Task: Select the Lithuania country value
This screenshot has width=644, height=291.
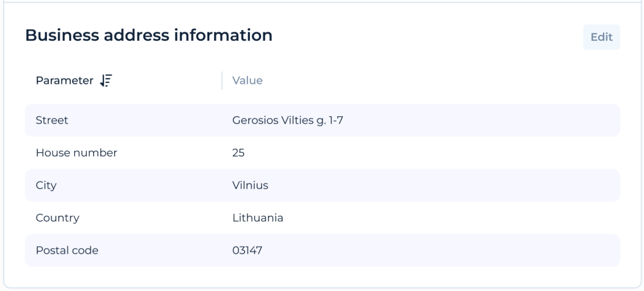Action: (x=258, y=218)
